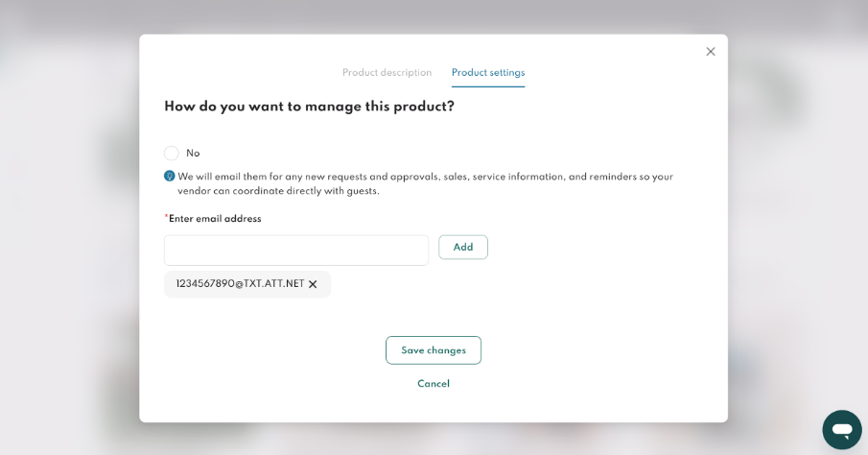Click the blurred page background outside the dialog

coord(66,222)
